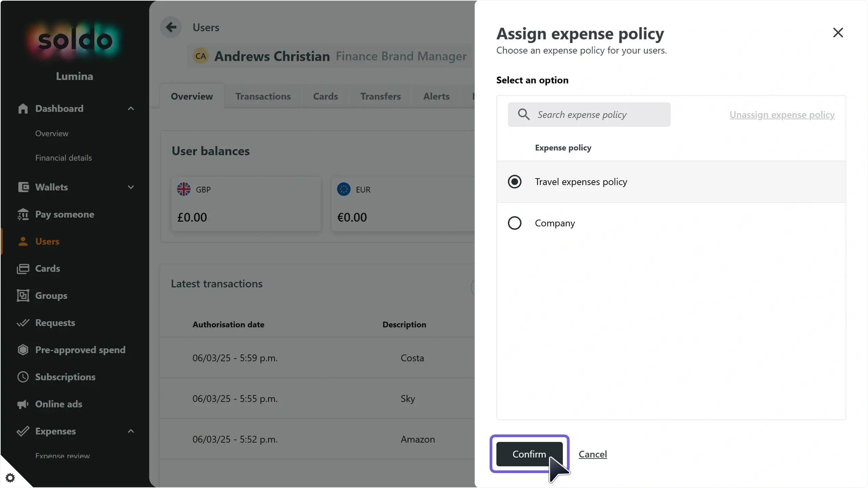Click the Lumina company name
Viewport: 868px width, 488px height.
click(75, 76)
